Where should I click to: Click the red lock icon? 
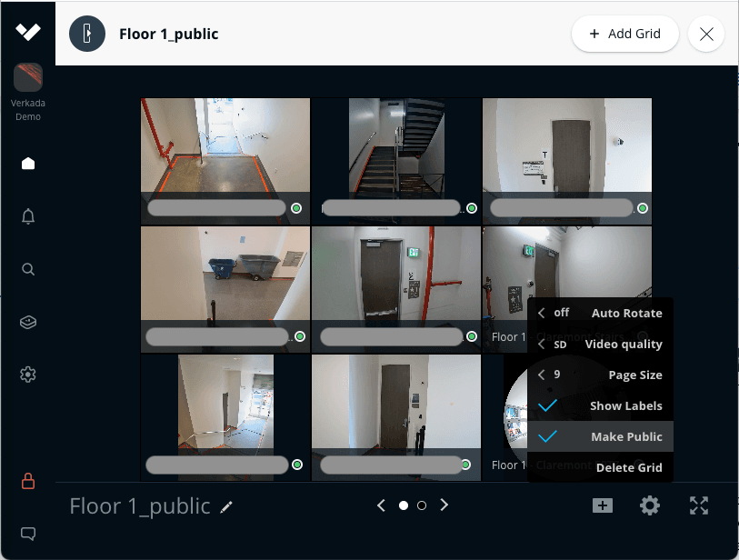pos(28,480)
